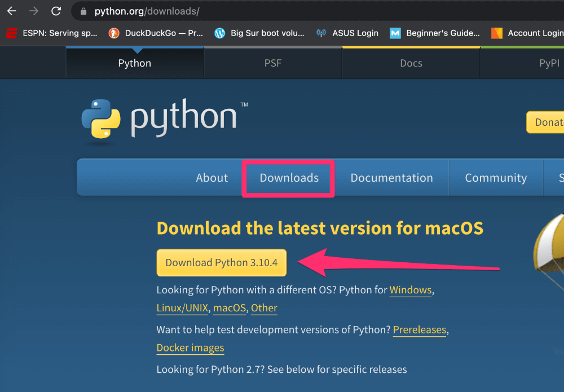
Task: Click the WordPress icon on Big Sur bookmark
Action: pos(219,33)
